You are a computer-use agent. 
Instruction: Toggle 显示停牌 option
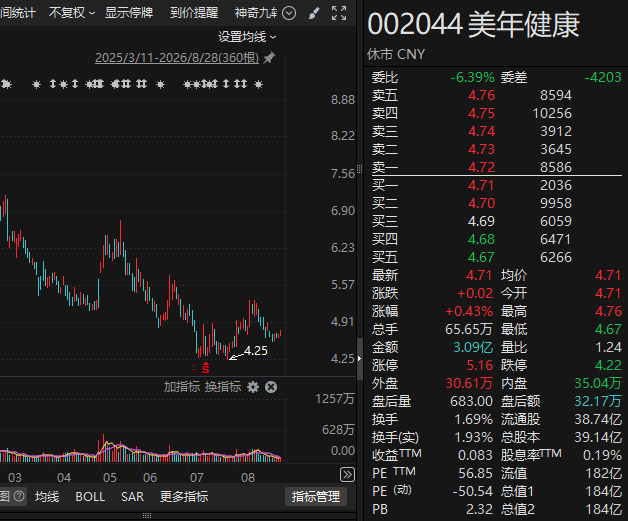point(129,13)
